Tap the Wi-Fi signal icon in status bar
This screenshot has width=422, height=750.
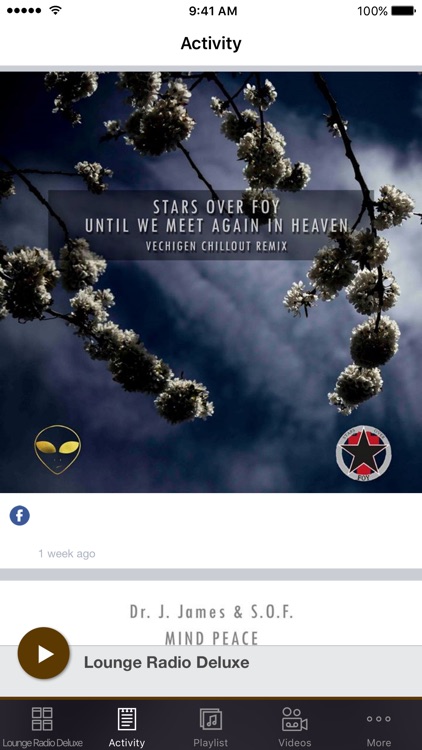pos(55,11)
